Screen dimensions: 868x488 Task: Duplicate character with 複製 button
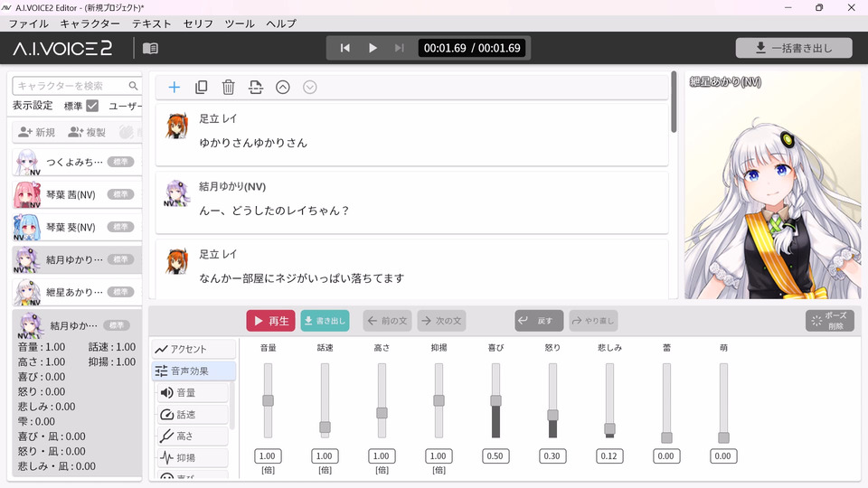click(87, 132)
